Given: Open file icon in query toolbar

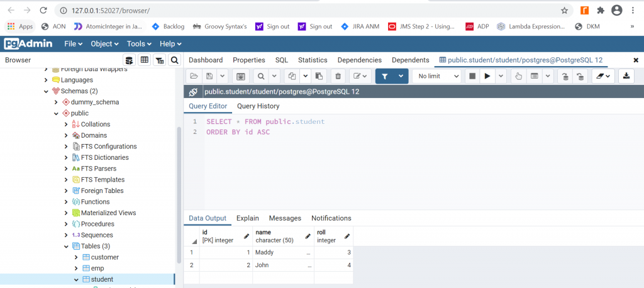Looking at the screenshot, I should pos(194,76).
